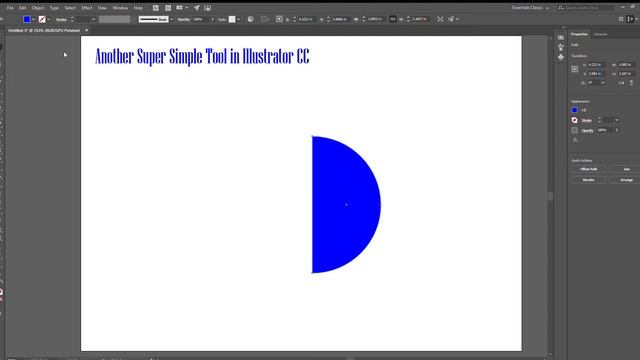Click the blue fill swatch in control bar
Image resolution: width=640 pixels, height=360 pixels.
pos(27,19)
